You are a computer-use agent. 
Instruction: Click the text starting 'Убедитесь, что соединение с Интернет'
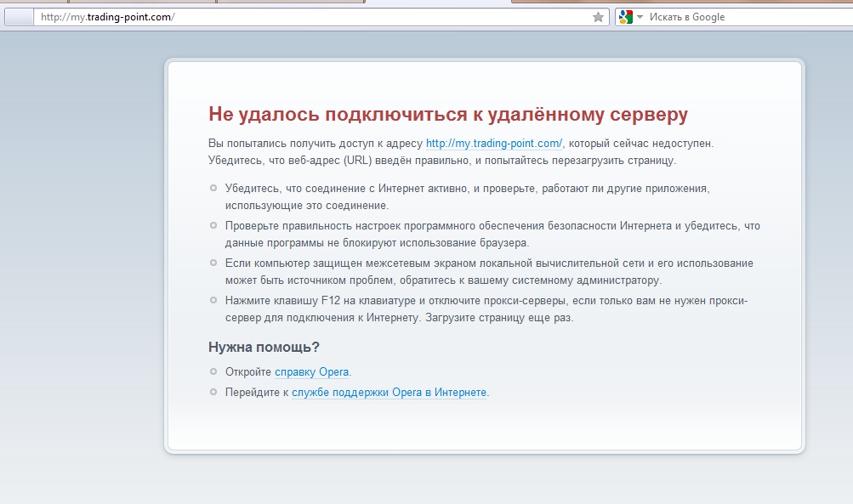point(467,197)
